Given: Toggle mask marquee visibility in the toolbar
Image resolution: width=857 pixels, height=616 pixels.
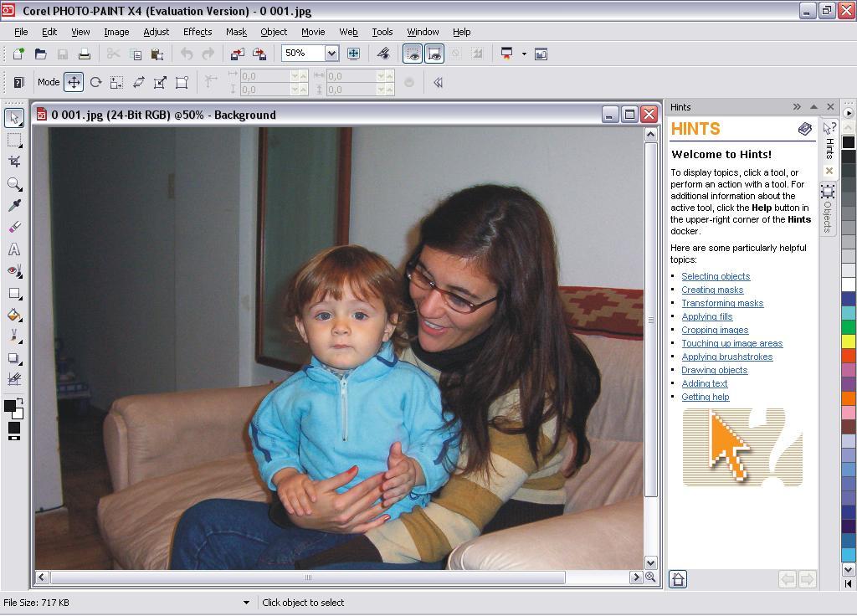Looking at the screenshot, I should click(x=414, y=53).
